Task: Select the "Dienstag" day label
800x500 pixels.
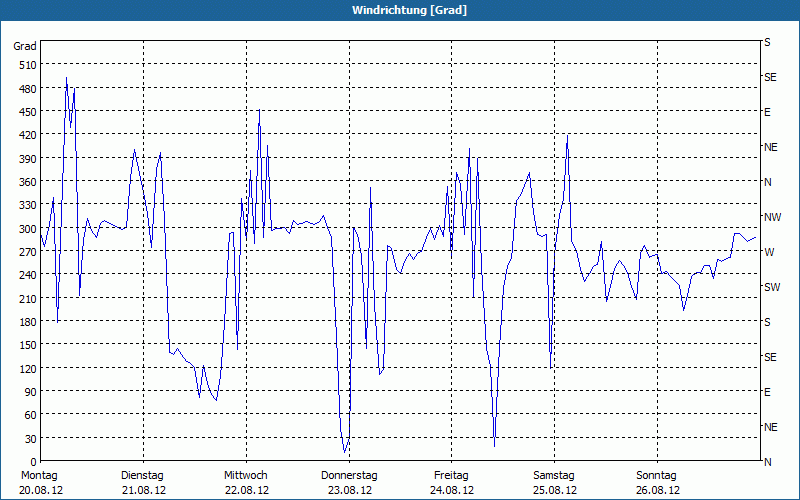Action: [142, 476]
